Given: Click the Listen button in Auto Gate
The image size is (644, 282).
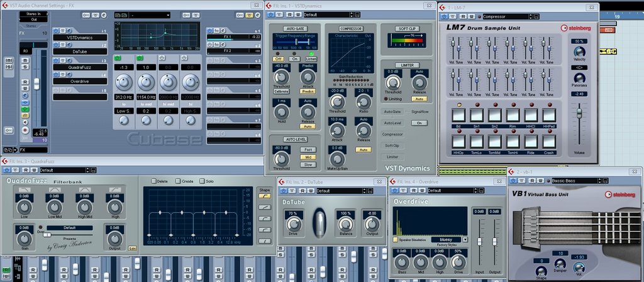Looking at the screenshot, I should pos(311,59).
